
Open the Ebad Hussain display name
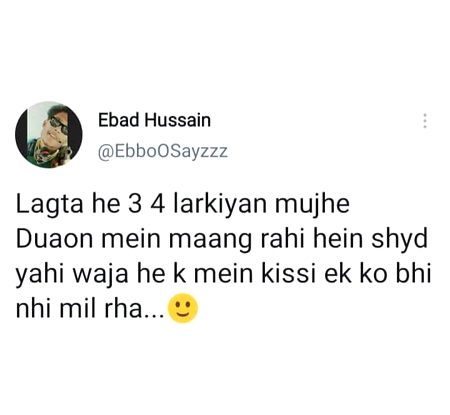(154, 120)
